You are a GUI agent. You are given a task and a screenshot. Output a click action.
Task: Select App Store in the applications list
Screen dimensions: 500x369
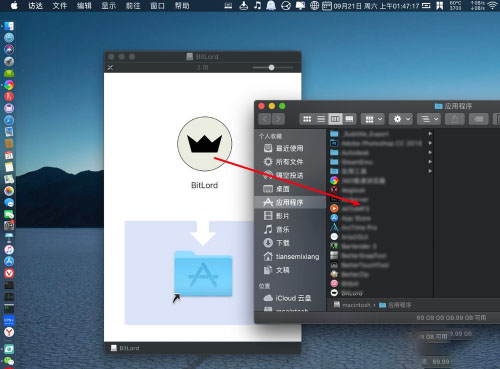[x=380, y=218]
